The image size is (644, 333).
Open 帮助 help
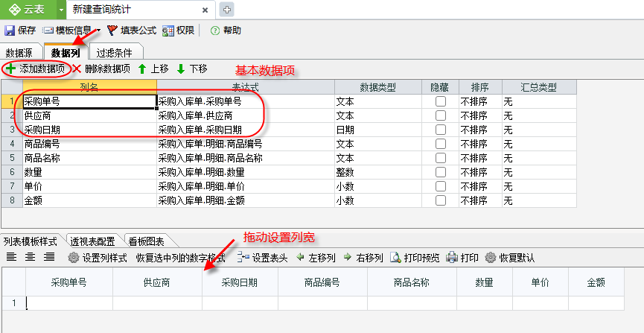coord(226,31)
